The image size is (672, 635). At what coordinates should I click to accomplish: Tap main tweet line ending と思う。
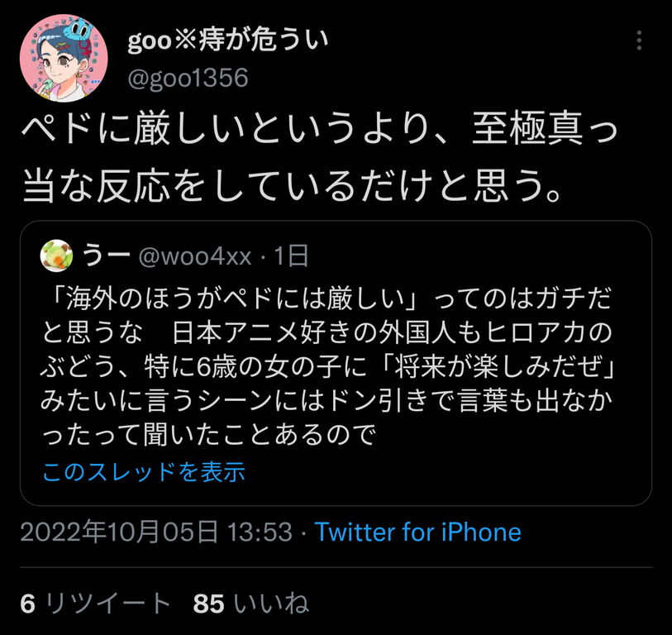pos(292,186)
